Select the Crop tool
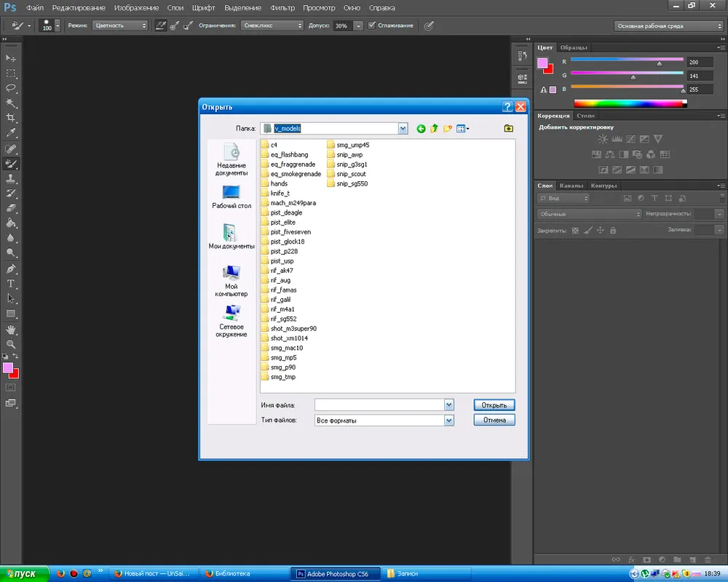The height and width of the screenshot is (582, 728). [x=11, y=118]
